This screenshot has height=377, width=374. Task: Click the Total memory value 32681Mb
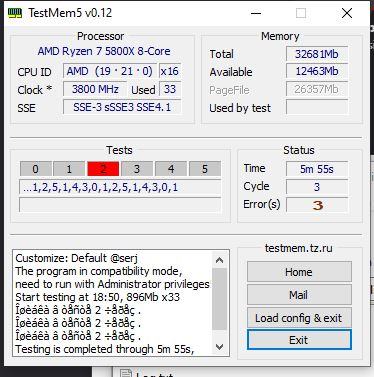coord(317,54)
